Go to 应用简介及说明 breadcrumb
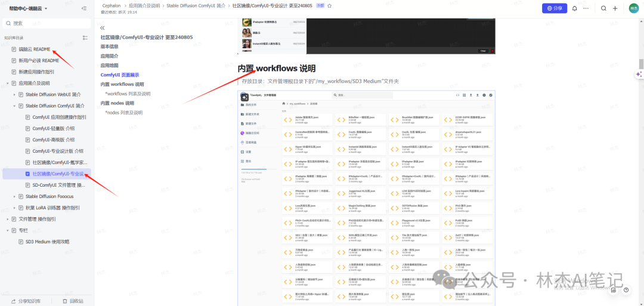The image size is (644, 306). [144, 6]
